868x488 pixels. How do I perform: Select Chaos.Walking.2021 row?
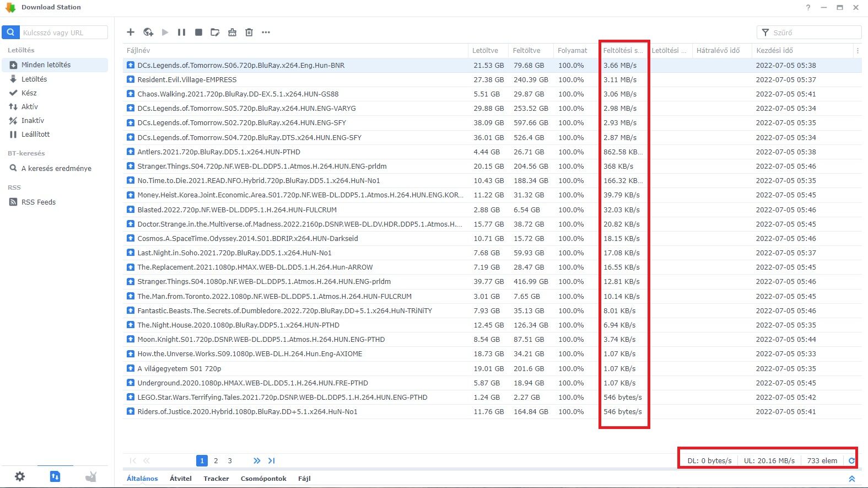492,94
